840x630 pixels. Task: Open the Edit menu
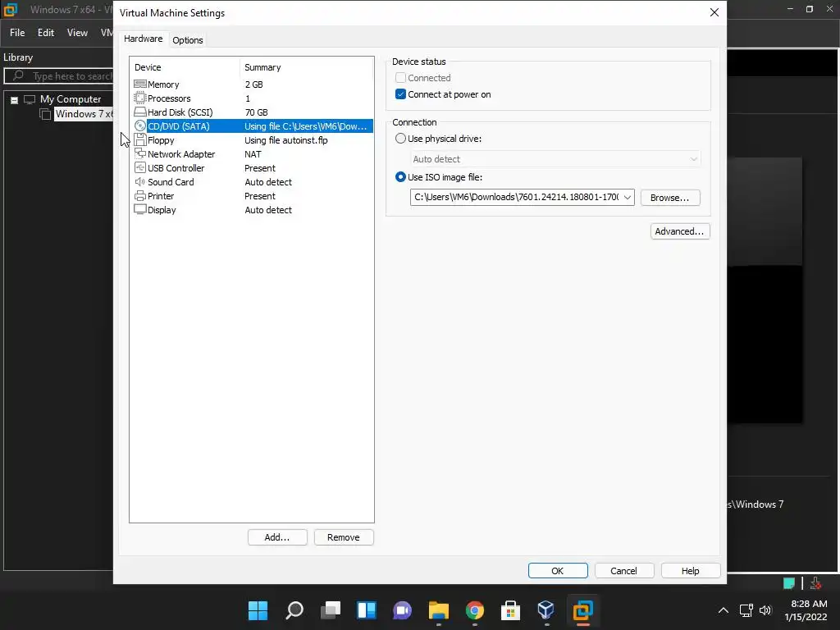[46, 33]
